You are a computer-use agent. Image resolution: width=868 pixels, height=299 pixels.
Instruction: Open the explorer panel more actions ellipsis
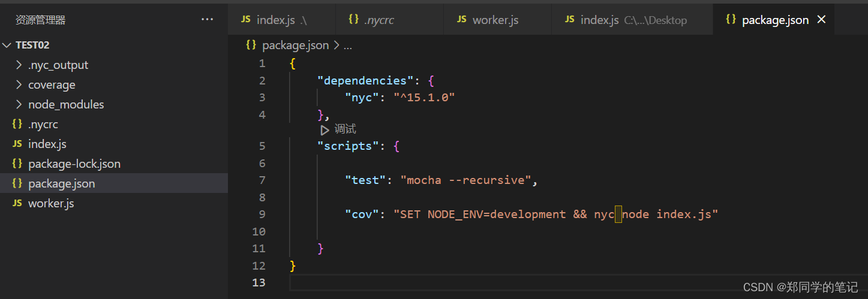(207, 20)
